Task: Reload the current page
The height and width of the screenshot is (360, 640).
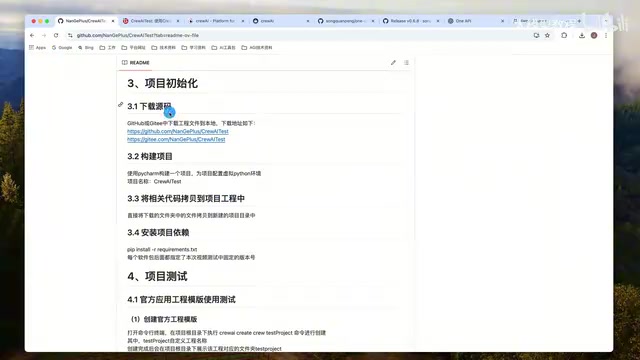Action: tap(56, 36)
